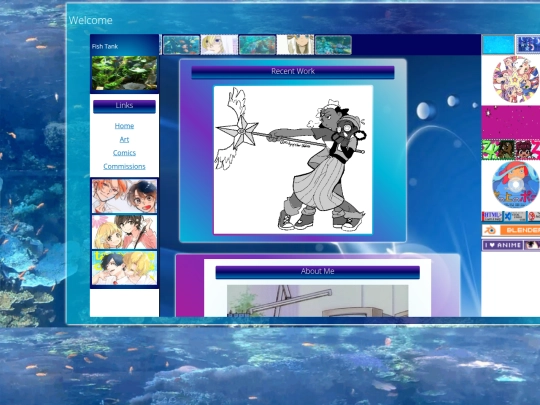This screenshot has height=405, width=540.
Task: Click the circular anime characters badge
Action: coord(516,79)
